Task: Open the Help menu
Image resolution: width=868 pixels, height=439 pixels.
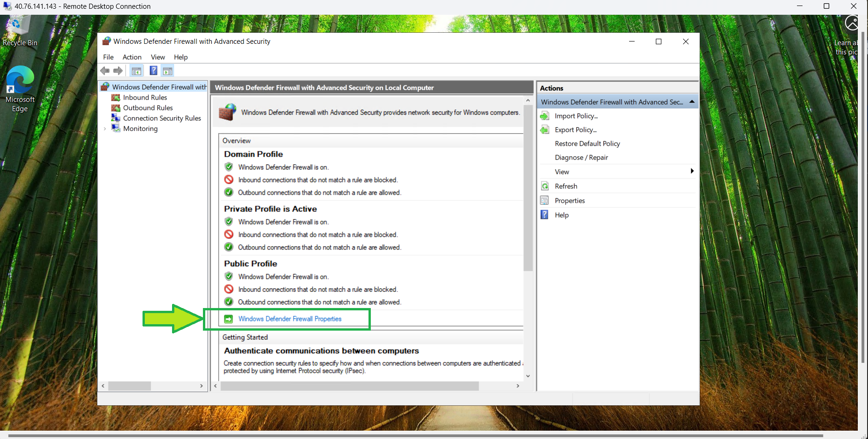Action: 181,57
